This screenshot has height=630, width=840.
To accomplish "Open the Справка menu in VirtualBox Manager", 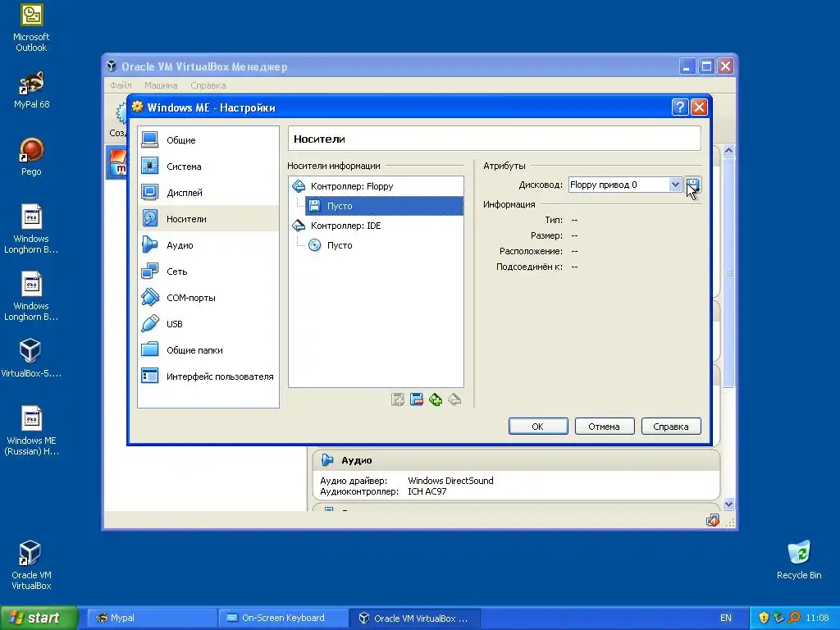I will [x=208, y=85].
